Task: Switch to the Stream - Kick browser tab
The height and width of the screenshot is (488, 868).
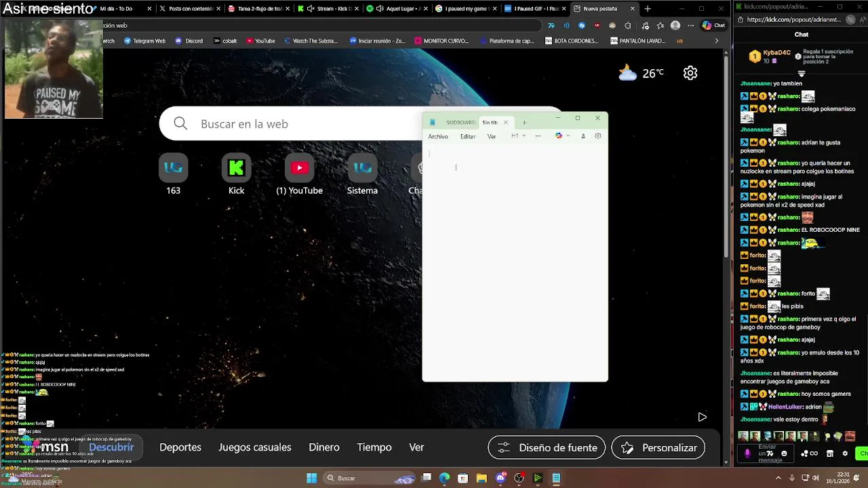Action: coord(327,9)
